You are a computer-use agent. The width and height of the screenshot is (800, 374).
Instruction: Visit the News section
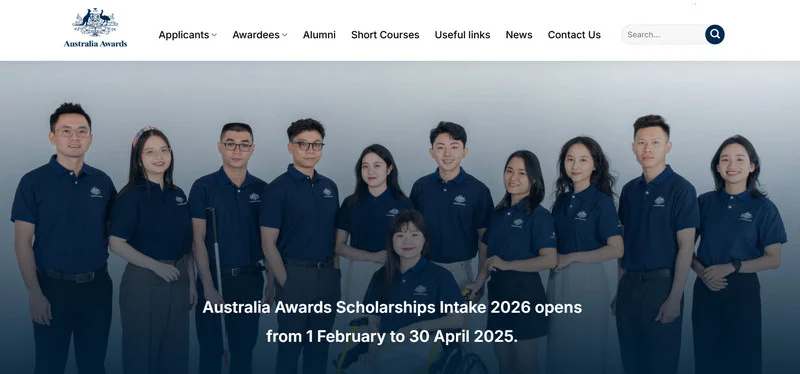[x=519, y=35]
